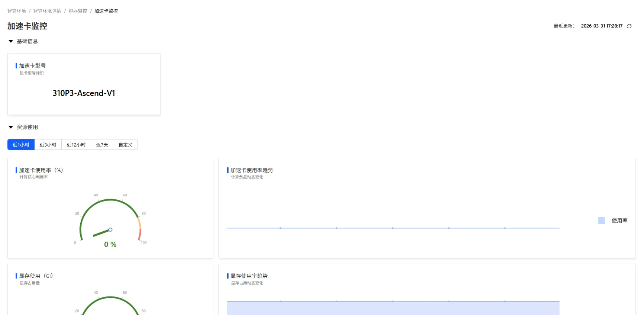Viewport: 644px width, 315px height.
Task: Refresh the monitoring data with the reload icon
Action: click(629, 26)
